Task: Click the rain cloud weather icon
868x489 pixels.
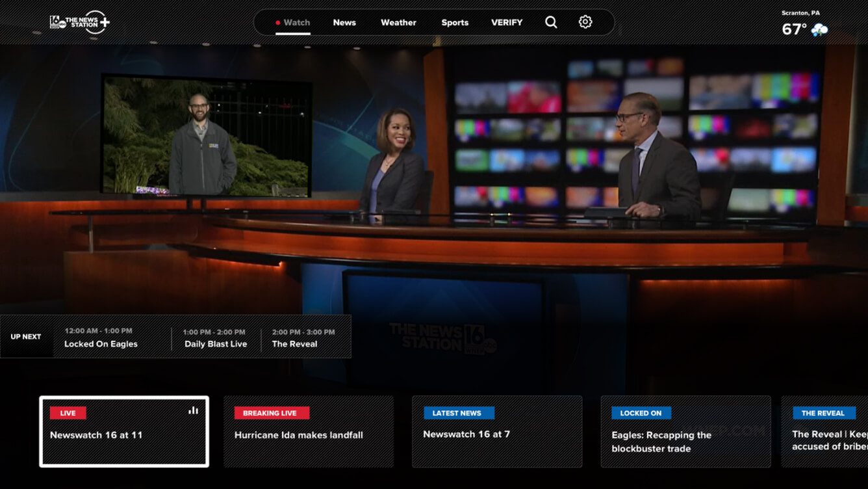Action: pos(820,30)
